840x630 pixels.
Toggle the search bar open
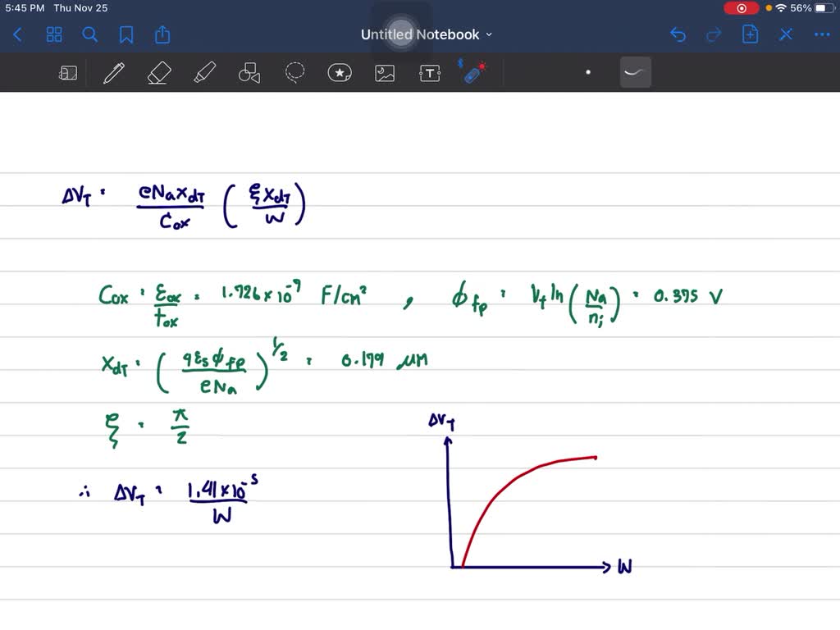tap(90, 34)
